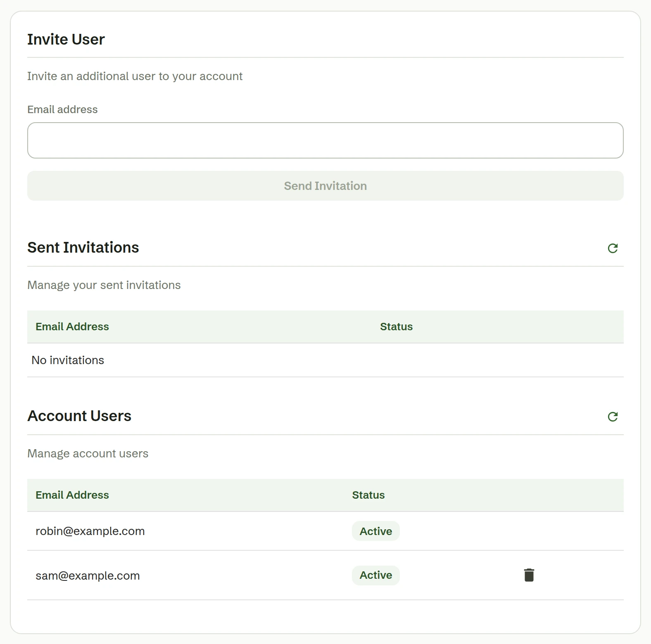Image resolution: width=651 pixels, height=644 pixels.
Task: Click Status header in Account Users table
Action: (x=368, y=495)
